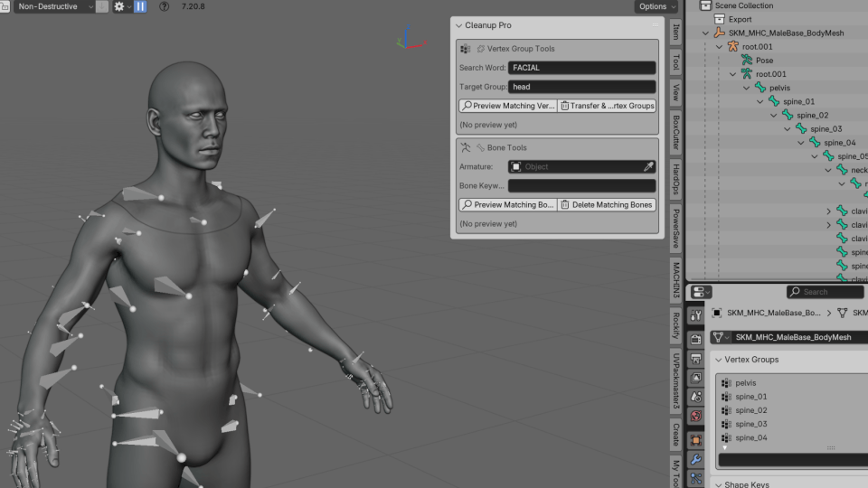The image size is (868, 488).
Task: Toggle the arrow button beside Non-Destructive
Action: [x=101, y=6]
